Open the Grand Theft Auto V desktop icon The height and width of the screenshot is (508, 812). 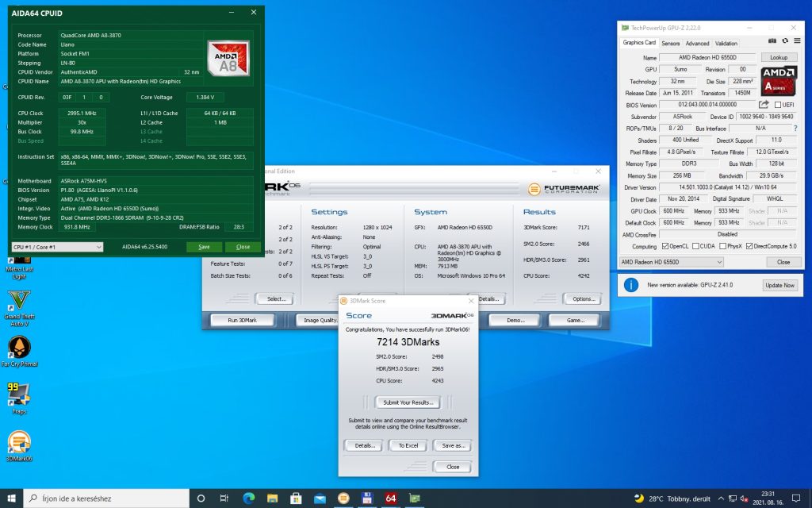coord(19,308)
